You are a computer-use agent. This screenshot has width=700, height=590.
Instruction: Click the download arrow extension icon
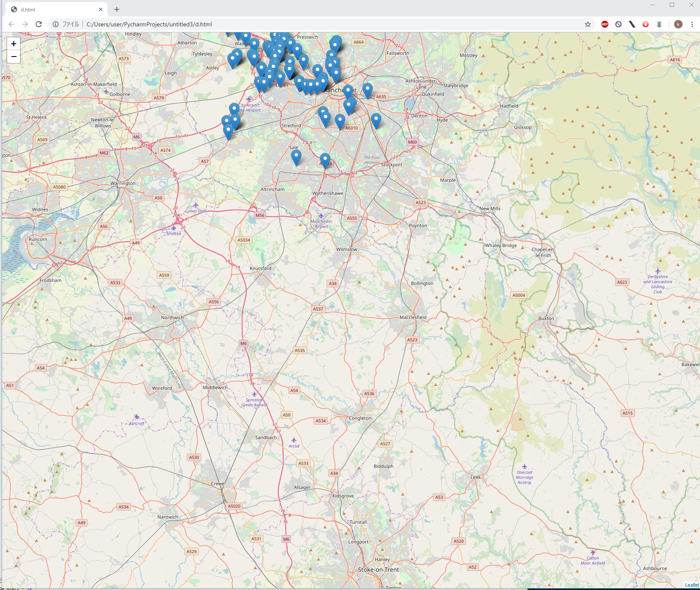[659, 24]
